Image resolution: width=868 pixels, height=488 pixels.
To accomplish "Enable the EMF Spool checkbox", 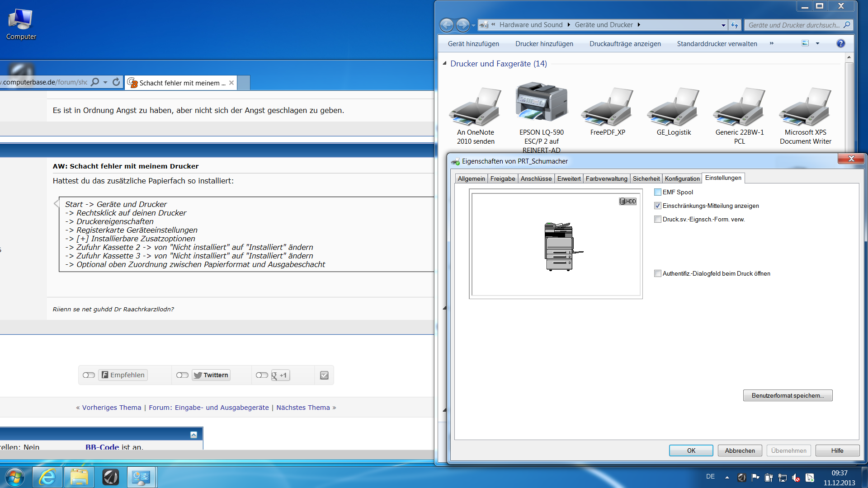I will [658, 192].
